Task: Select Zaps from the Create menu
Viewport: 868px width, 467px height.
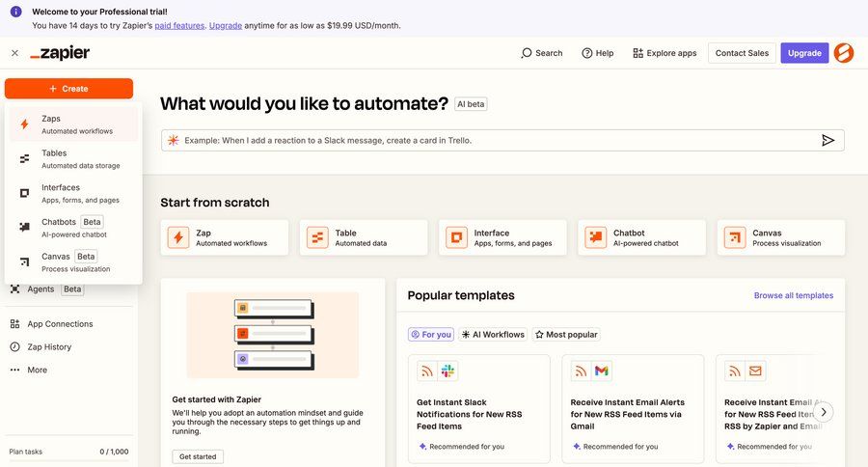Action: [73, 124]
